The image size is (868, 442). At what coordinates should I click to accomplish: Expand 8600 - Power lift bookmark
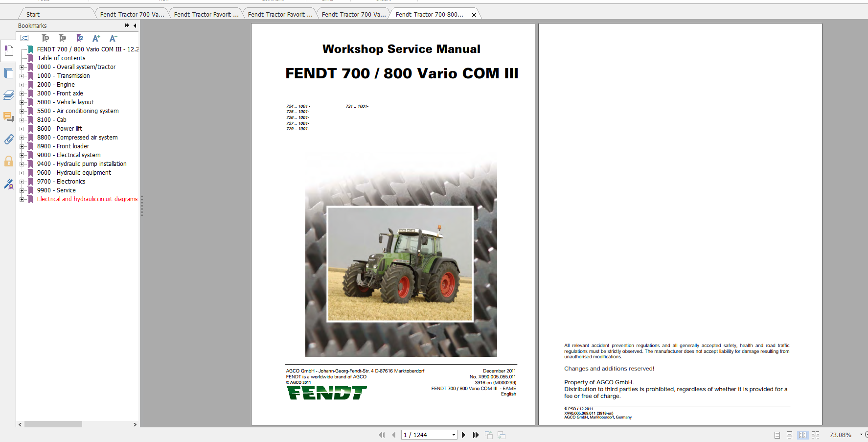22,129
